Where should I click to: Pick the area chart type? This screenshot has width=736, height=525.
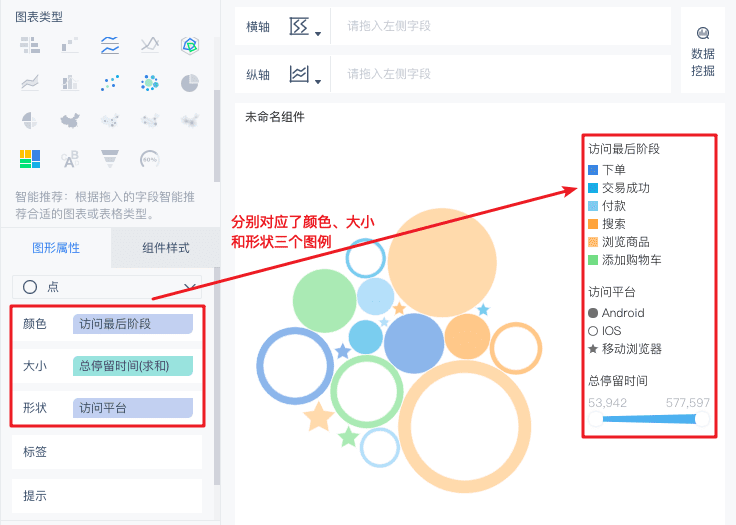pos(30,83)
